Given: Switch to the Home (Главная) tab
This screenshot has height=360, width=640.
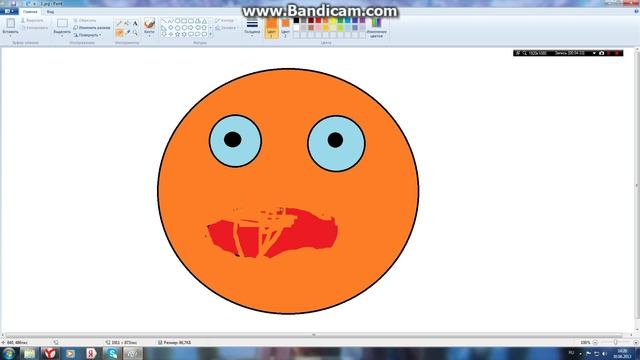Looking at the screenshot, I should [30, 12].
